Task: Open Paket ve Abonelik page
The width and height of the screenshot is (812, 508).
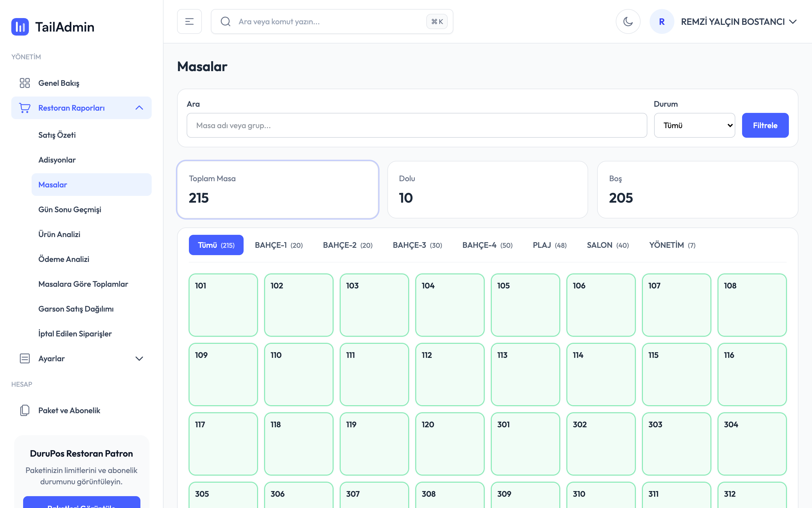Action: pyautogui.click(x=81, y=410)
